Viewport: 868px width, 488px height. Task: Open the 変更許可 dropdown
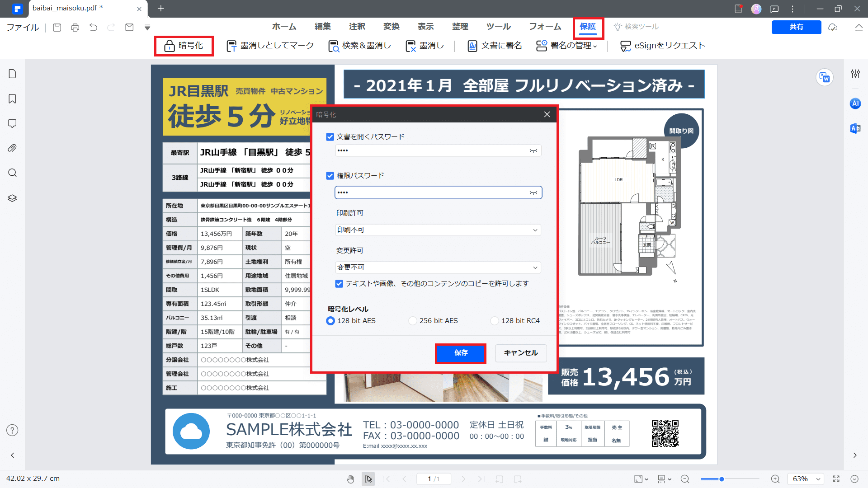438,267
